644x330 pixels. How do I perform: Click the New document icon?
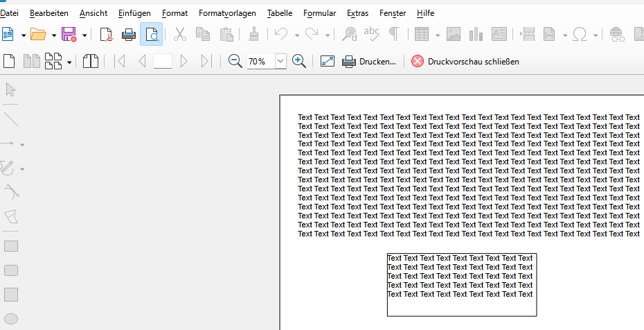(x=8, y=35)
